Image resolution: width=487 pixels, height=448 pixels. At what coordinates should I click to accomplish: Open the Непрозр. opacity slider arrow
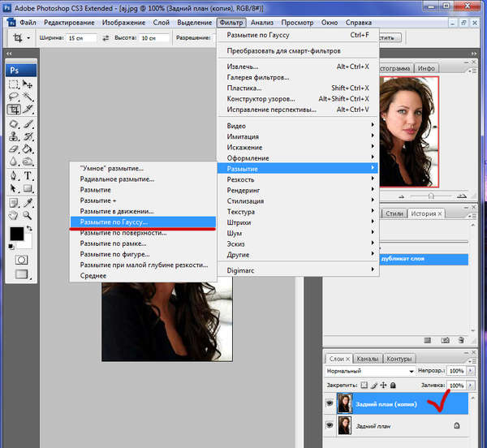pyautogui.click(x=471, y=371)
